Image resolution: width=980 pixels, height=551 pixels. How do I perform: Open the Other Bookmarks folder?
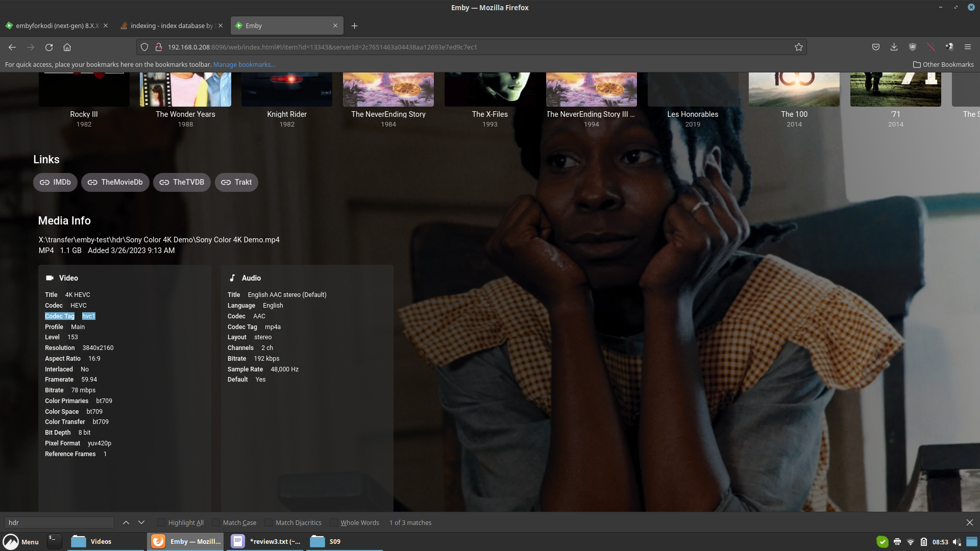coord(943,64)
